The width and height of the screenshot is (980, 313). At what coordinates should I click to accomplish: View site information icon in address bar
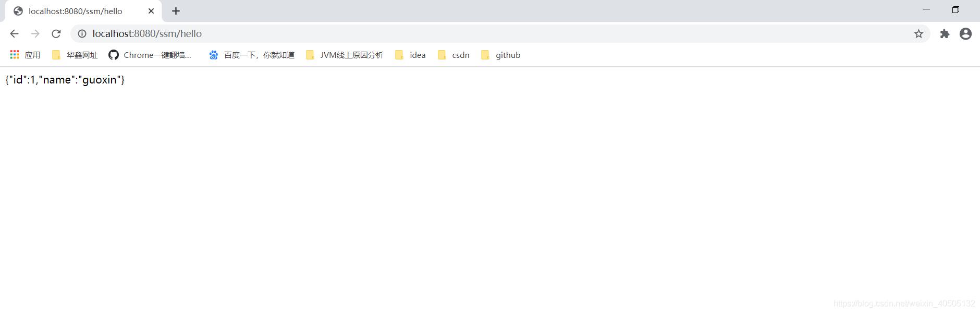82,33
